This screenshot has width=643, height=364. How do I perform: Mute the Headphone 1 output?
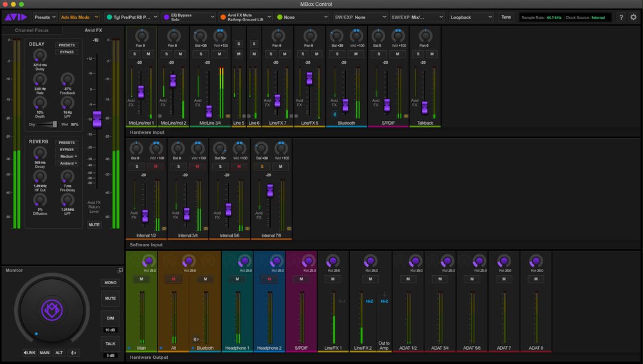point(237,279)
